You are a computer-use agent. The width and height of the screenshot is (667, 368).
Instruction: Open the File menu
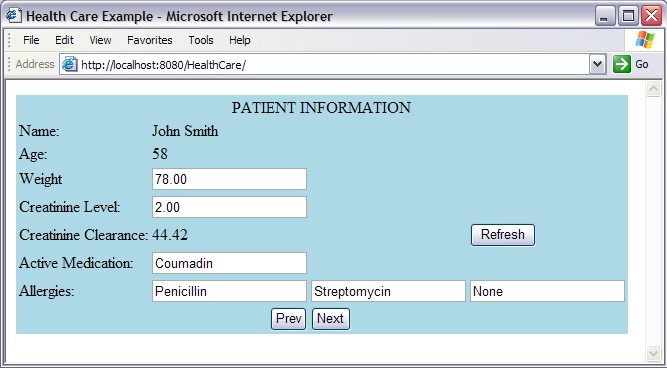(31, 40)
